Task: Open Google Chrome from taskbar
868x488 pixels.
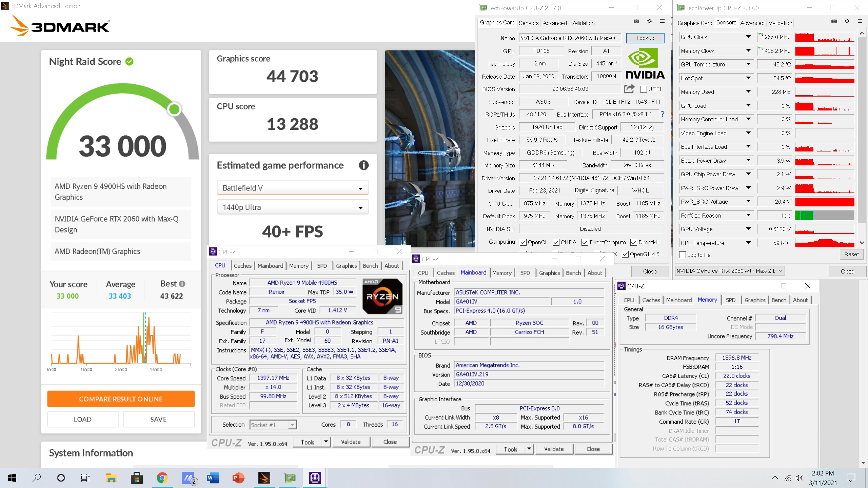Action: click(x=162, y=478)
